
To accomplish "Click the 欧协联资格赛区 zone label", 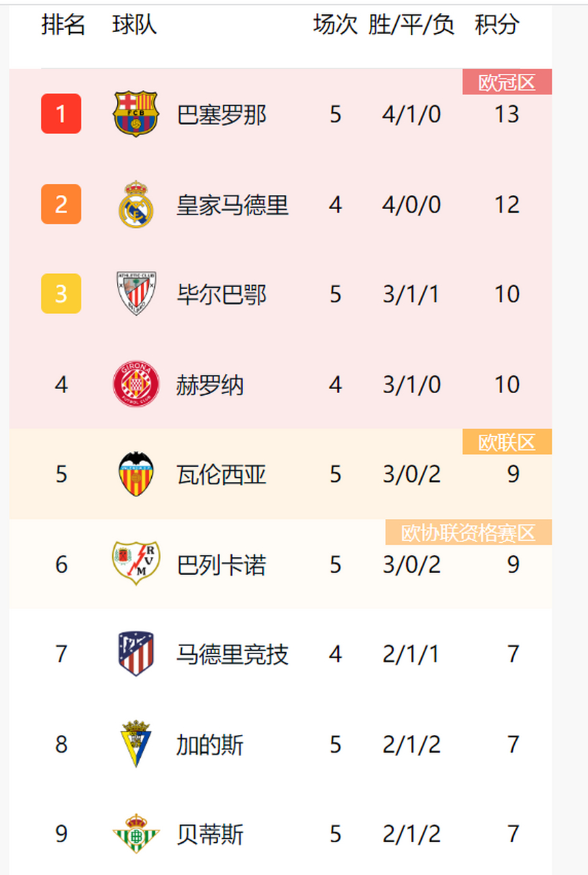I will click(468, 533).
